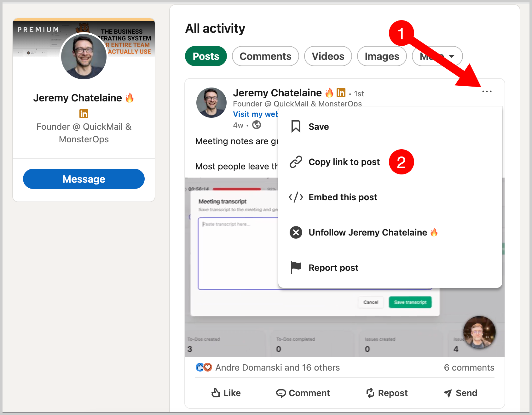
Task: Click the LinkedIn badge beside the post author name
Action: pyautogui.click(x=341, y=93)
